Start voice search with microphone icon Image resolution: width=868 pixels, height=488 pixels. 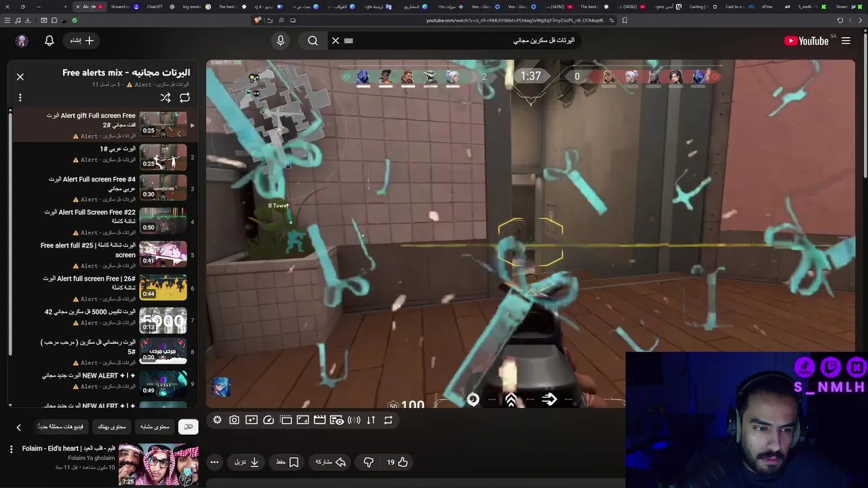[281, 41]
